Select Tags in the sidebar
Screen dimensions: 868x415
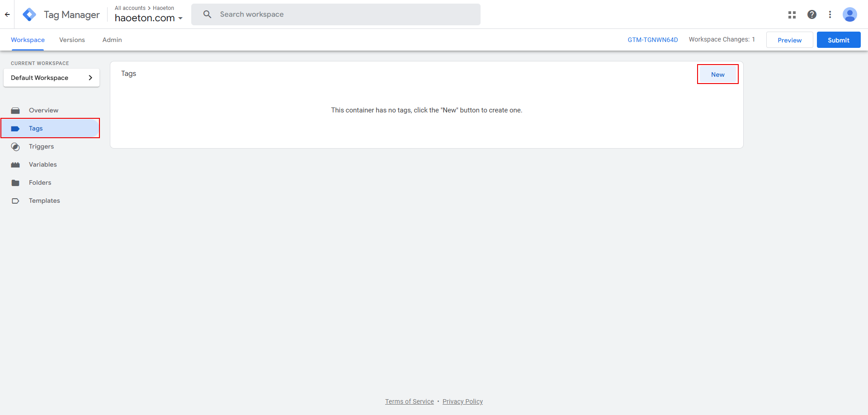click(50, 128)
